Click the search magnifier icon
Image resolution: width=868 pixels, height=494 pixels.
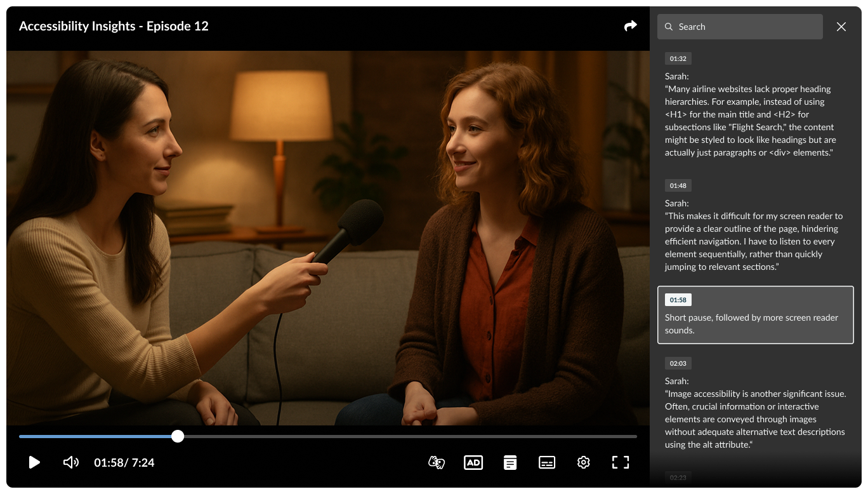click(669, 27)
